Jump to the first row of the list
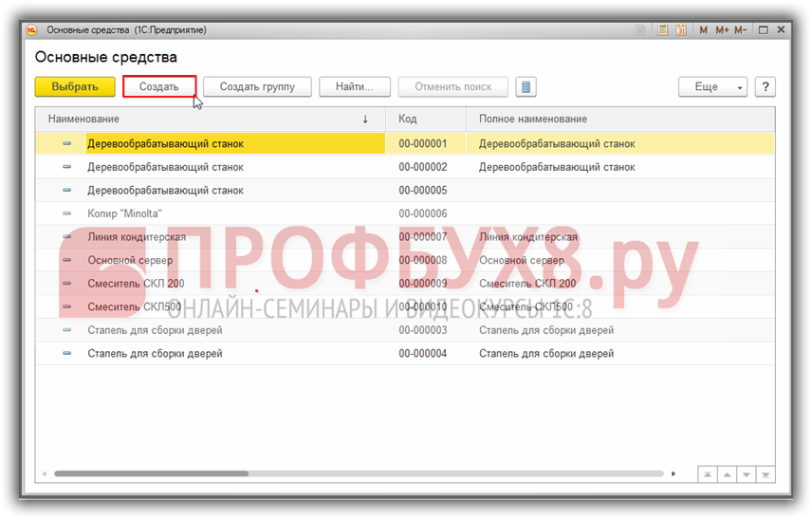Screen dimensions: 812x519 click(x=707, y=474)
